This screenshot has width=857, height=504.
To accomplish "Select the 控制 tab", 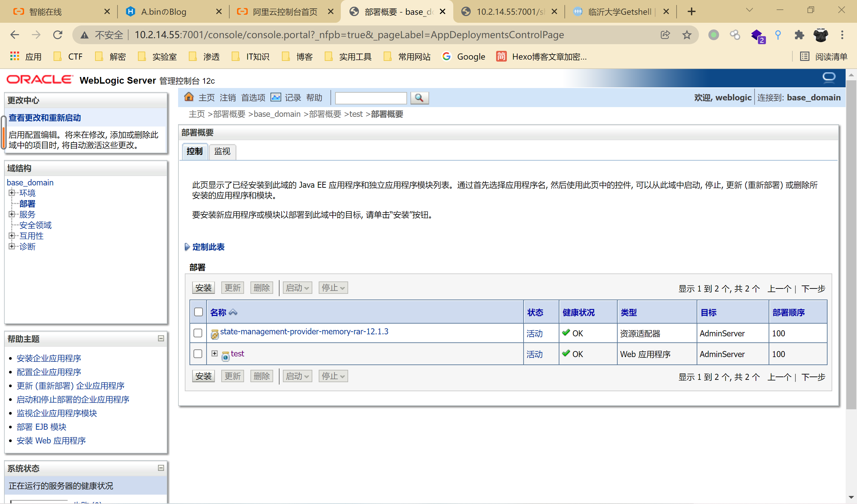I will click(194, 151).
